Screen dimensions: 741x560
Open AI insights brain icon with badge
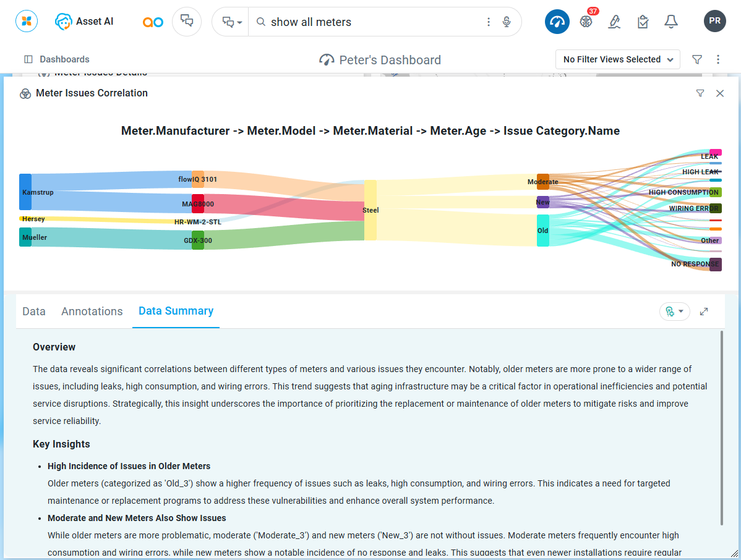tap(586, 22)
